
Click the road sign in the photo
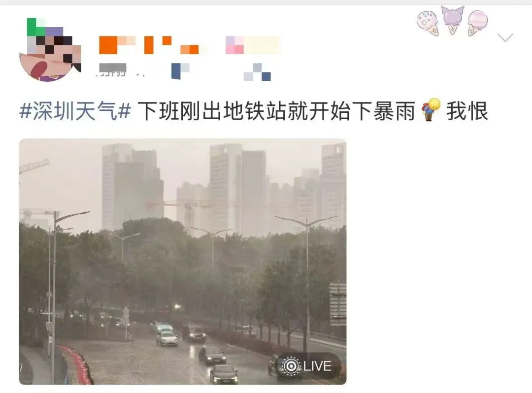point(338,304)
